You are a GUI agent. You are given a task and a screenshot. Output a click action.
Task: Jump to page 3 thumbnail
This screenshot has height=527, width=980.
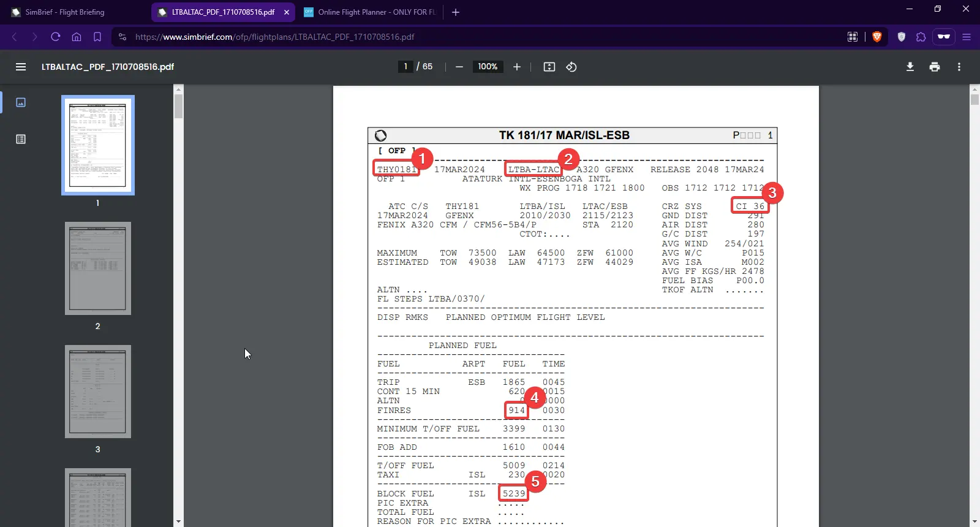[98, 392]
